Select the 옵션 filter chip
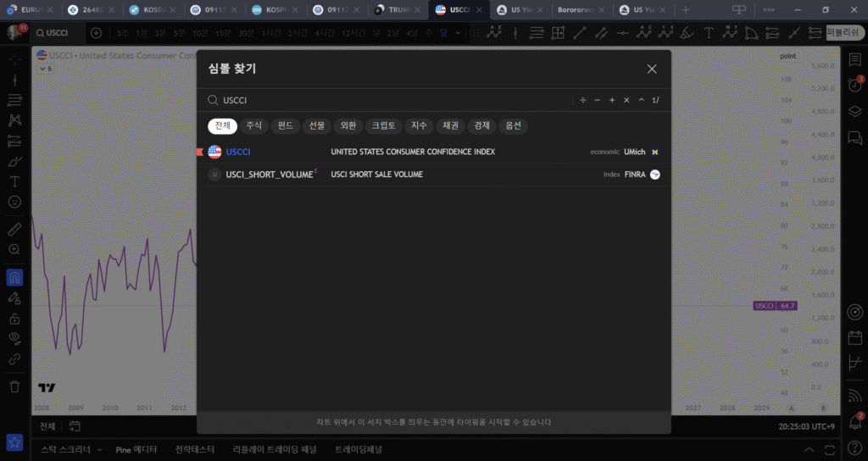 [x=513, y=125]
